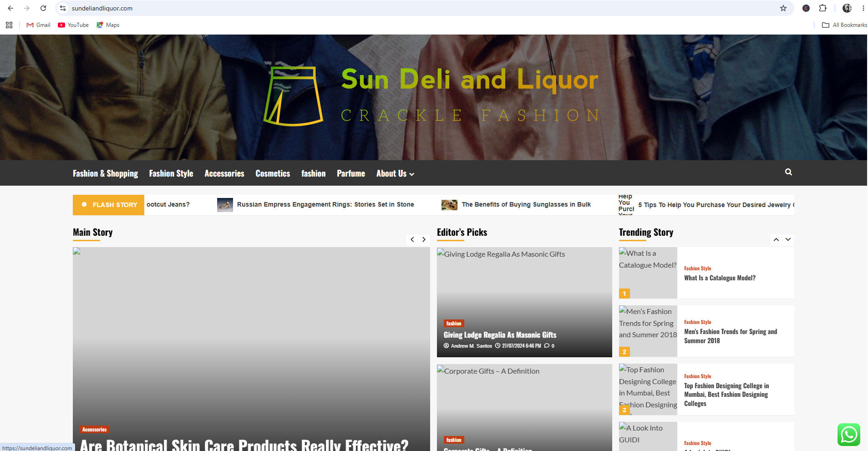The height and width of the screenshot is (451, 868).
Task: Open the browser extensions puzzle icon
Action: click(822, 8)
